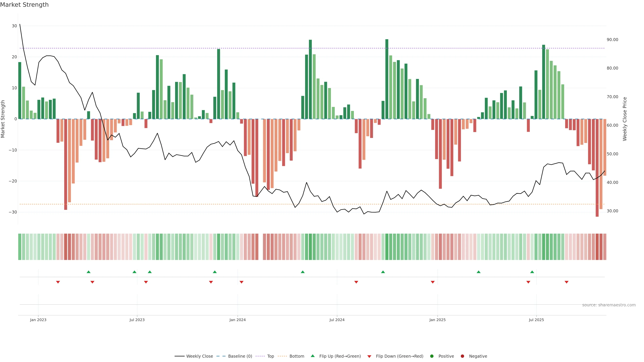Screen dimensions: 644x362
Task: Click the tallest green bar near Oct 2024
Action: click(387, 79)
